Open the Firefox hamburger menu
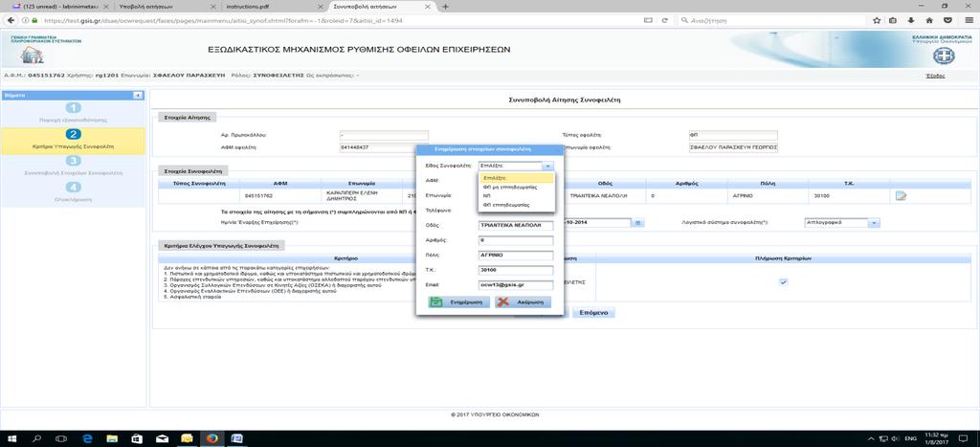Screen dimensions: 980x447 click(x=969, y=20)
